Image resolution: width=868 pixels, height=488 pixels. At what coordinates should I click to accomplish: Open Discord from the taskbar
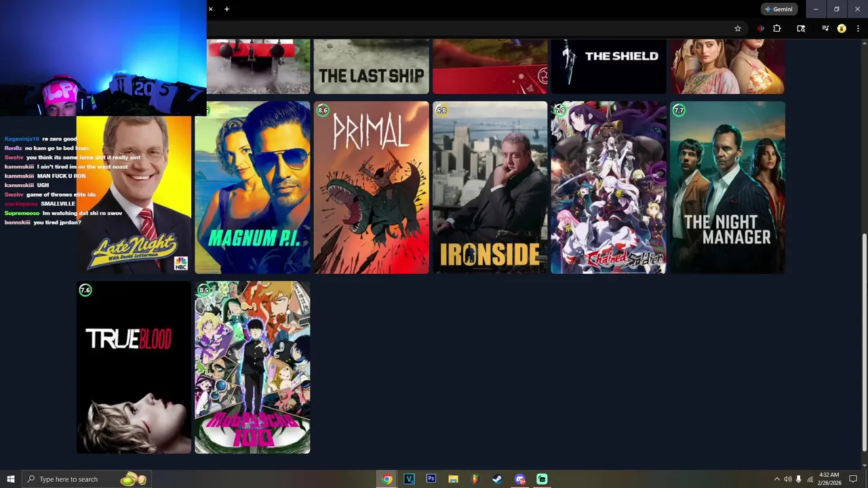point(519,479)
